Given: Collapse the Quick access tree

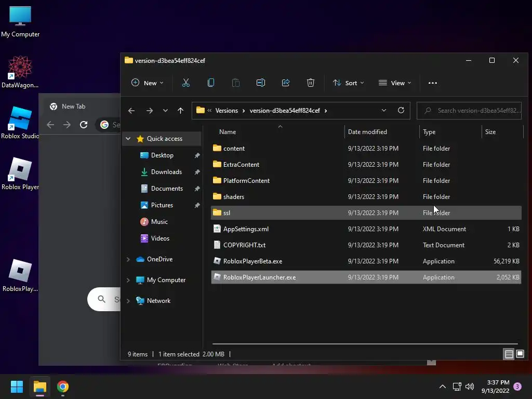Looking at the screenshot, I should pyautogui.click(x=128, y=138).
